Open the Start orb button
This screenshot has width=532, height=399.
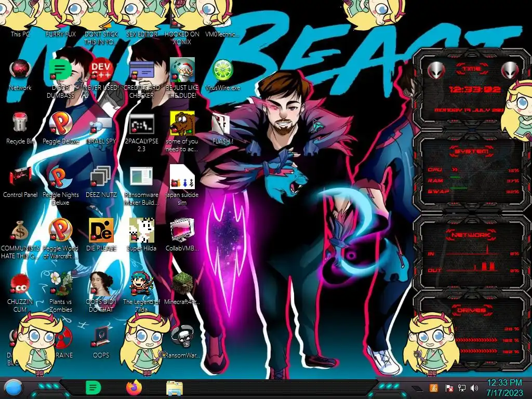14,388
